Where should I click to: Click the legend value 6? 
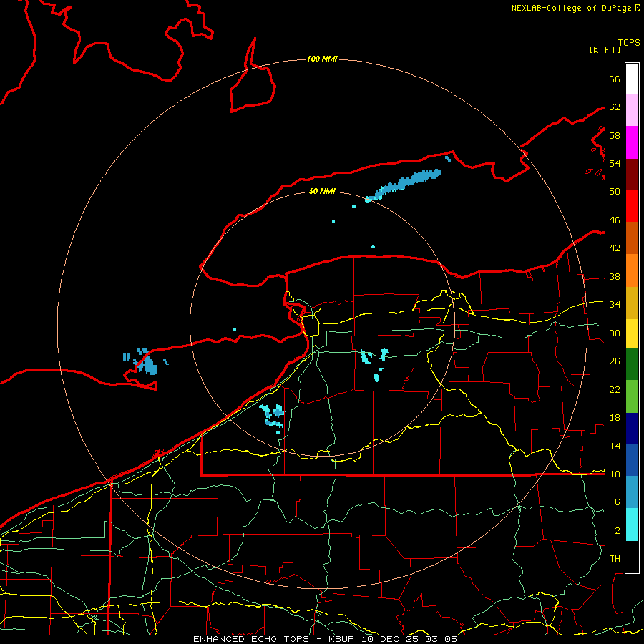617,502
